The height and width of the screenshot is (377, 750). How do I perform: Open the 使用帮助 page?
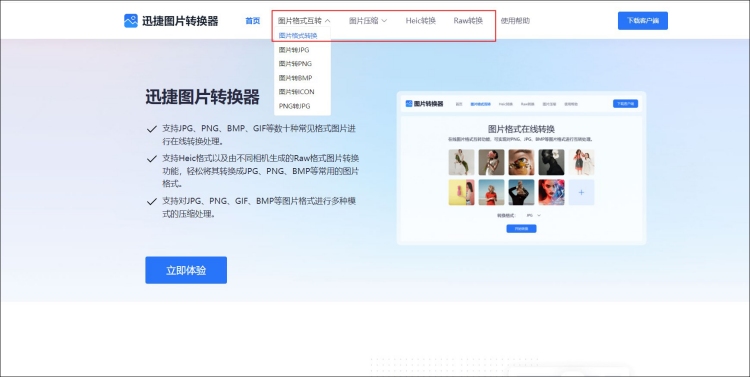click(515, 21)
